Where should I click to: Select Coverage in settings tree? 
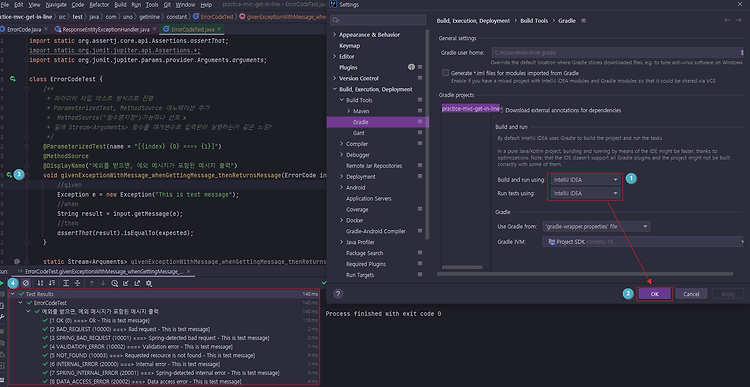[357, 209]
